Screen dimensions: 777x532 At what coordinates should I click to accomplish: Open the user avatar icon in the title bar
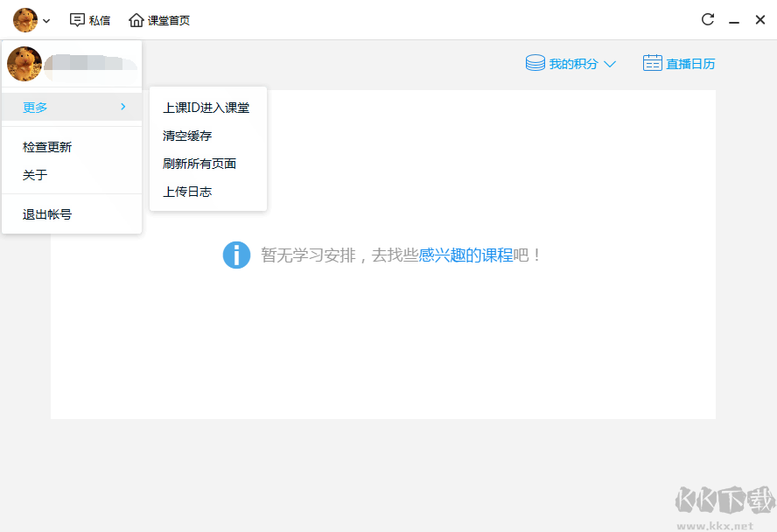coord(24,19)
